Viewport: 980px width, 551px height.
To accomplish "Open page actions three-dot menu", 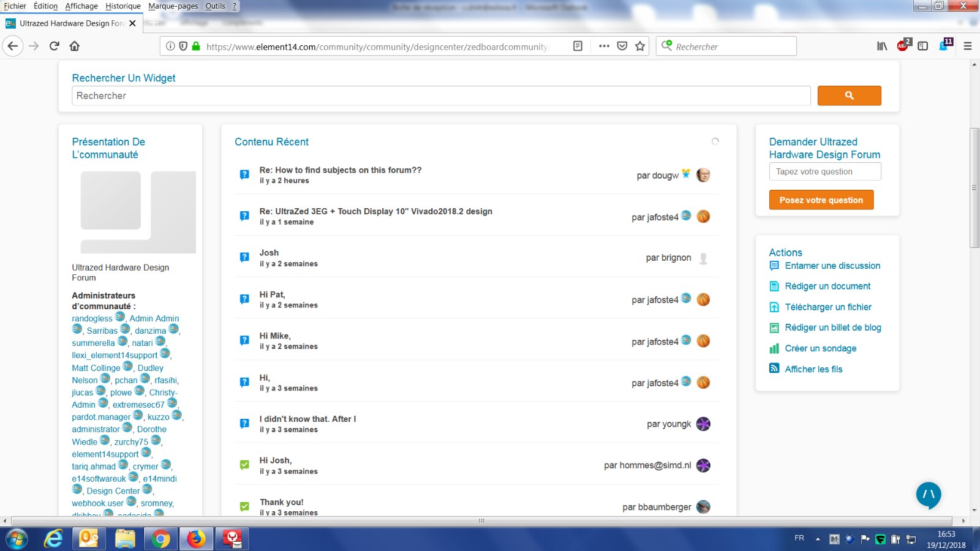I will [x=604, y=46].
